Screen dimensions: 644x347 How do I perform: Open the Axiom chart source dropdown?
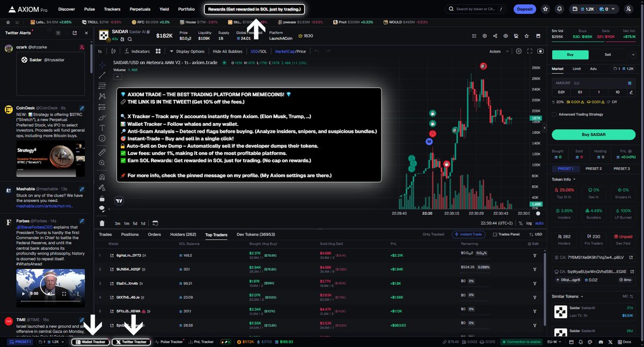click(x=497, y=51)
